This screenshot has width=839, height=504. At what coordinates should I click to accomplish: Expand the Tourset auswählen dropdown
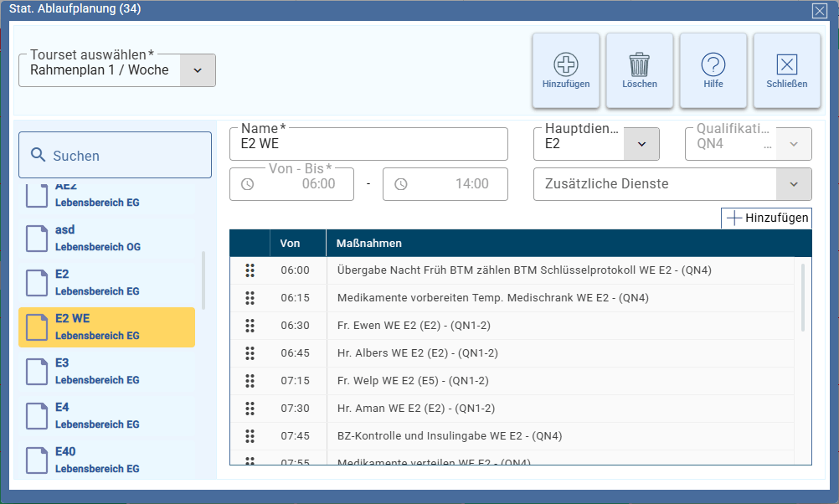[x=198, y=70]
